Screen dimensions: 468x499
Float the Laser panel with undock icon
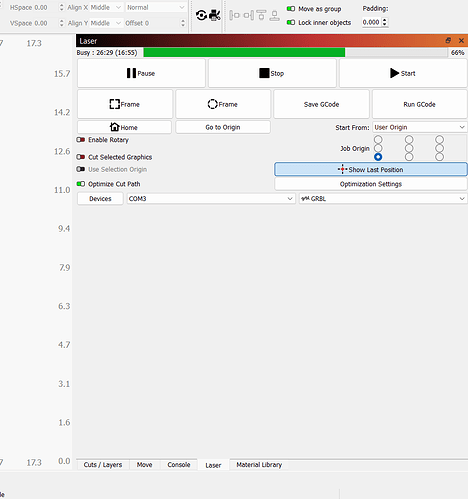click(x=448, y=41)
